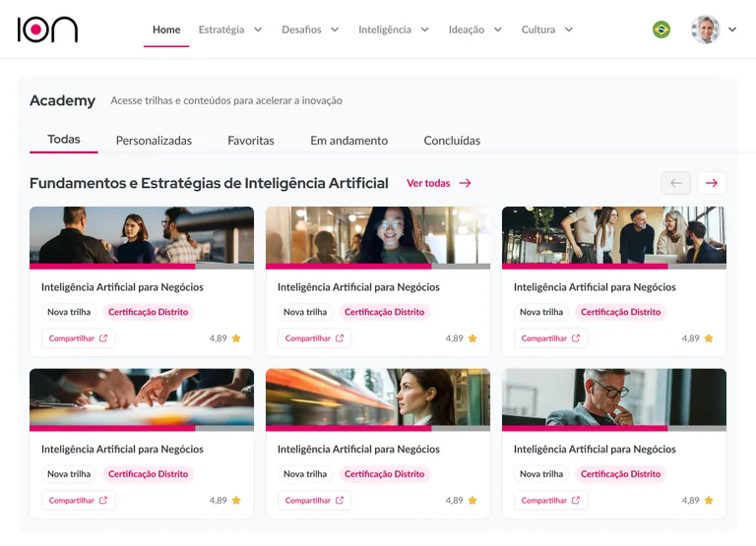Switch to the Personalizadas tab
Screen dimensions: 756x546
pyautogui.click(x=154, y=141)
